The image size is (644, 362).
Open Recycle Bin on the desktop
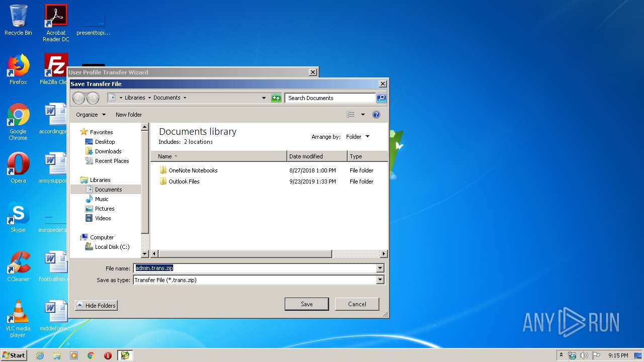tap(18, 20)
